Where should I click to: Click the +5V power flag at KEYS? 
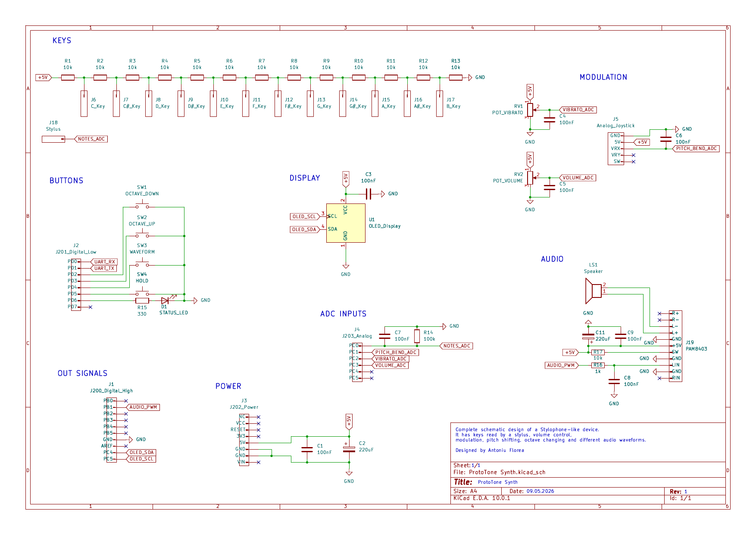click(44, 78)
